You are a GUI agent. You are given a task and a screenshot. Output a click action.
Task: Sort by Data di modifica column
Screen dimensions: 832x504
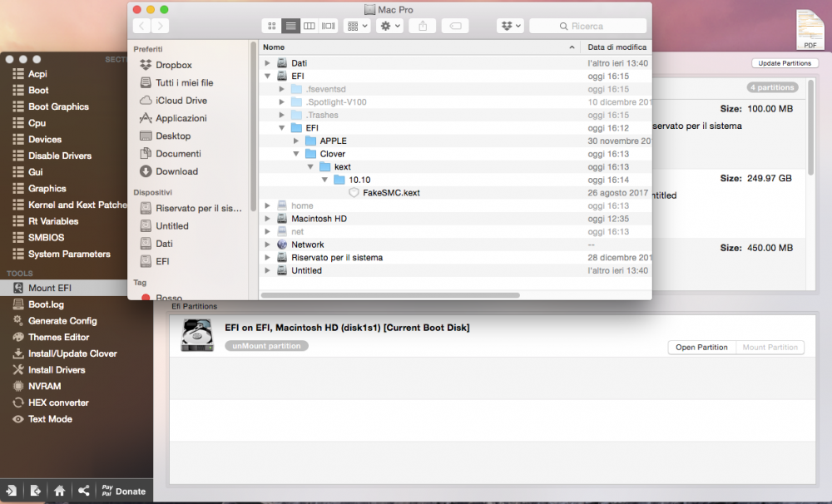point(617,47)
